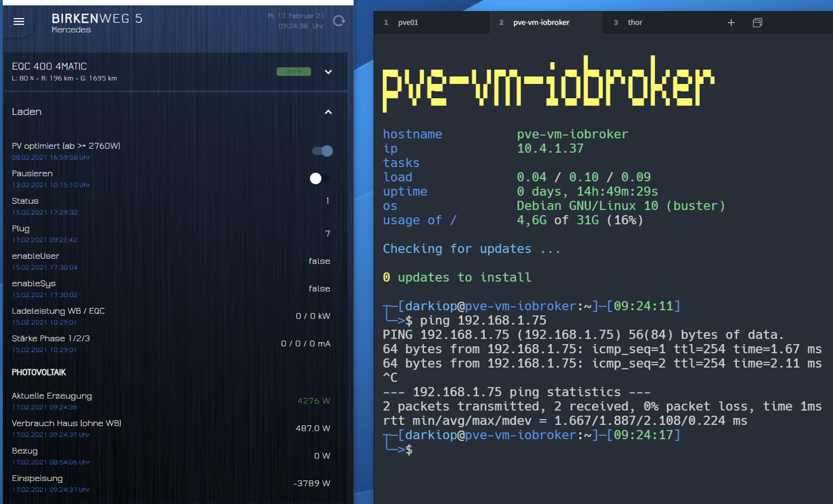Screen dimensions: 833x504
Task: Click the enableUser false value
Action: click(x=319, y=261)
